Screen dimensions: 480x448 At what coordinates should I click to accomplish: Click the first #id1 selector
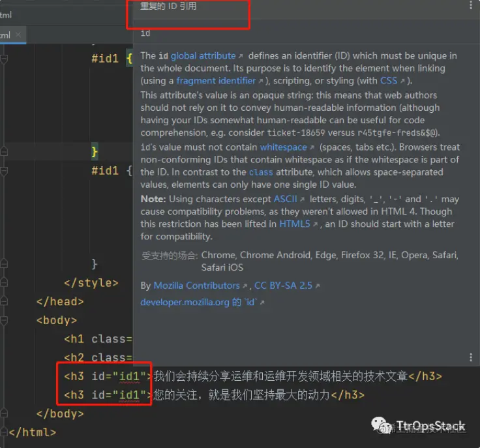[x=105, y=59]
